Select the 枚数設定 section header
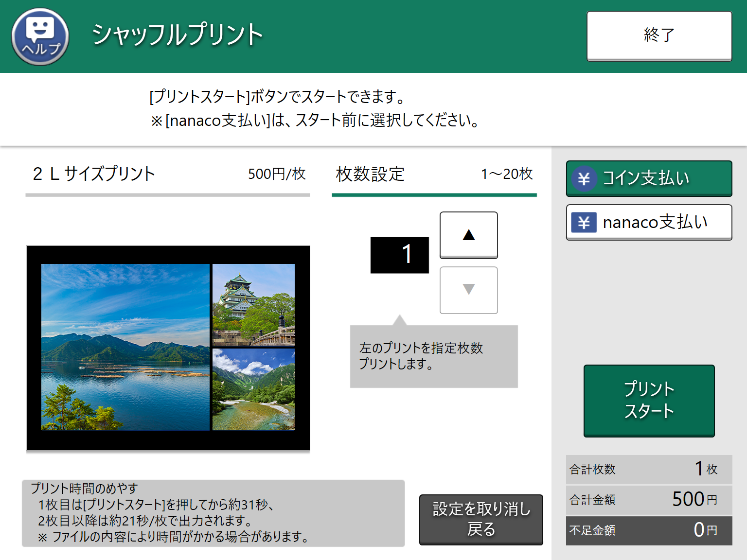This screenshot has height=560, width=747. tap(434, 174)
